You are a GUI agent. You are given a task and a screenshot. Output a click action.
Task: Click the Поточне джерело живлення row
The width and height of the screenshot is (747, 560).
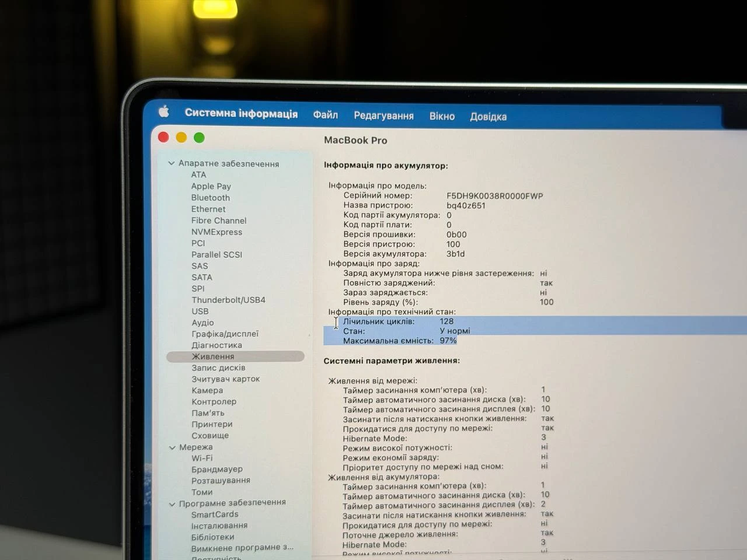pyautogui.click(x=448, y=534)
